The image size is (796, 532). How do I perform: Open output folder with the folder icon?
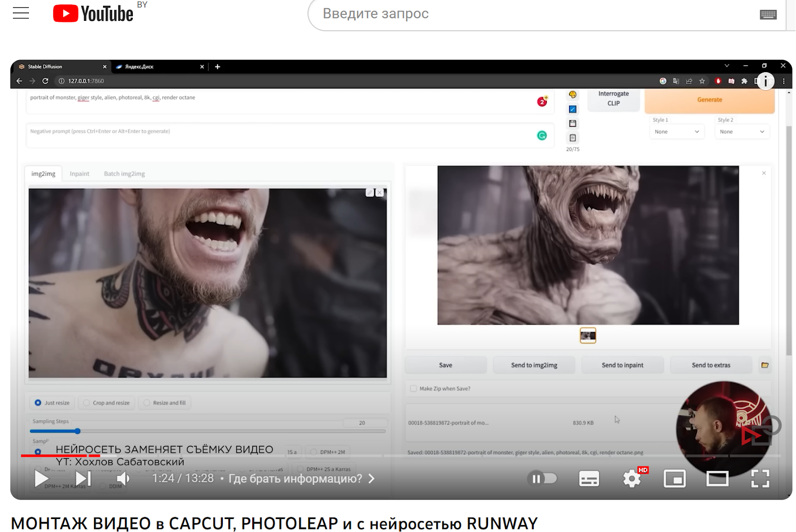point(765,365)
